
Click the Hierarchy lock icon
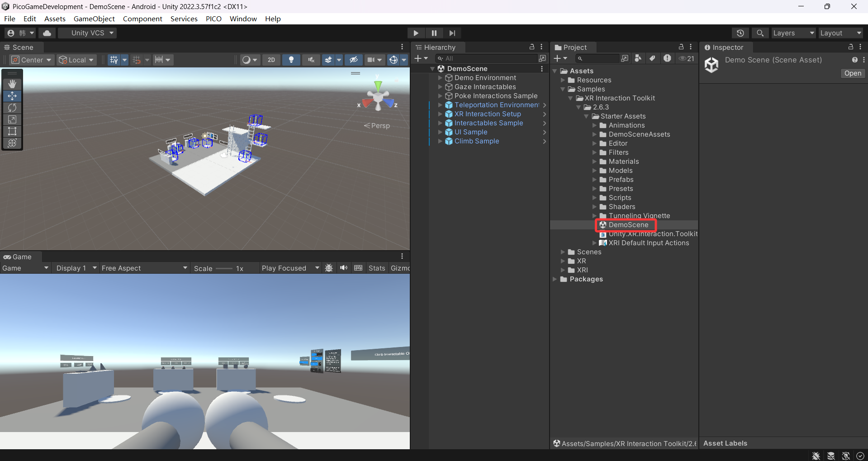pyautogui.click(x=532, y=47)
